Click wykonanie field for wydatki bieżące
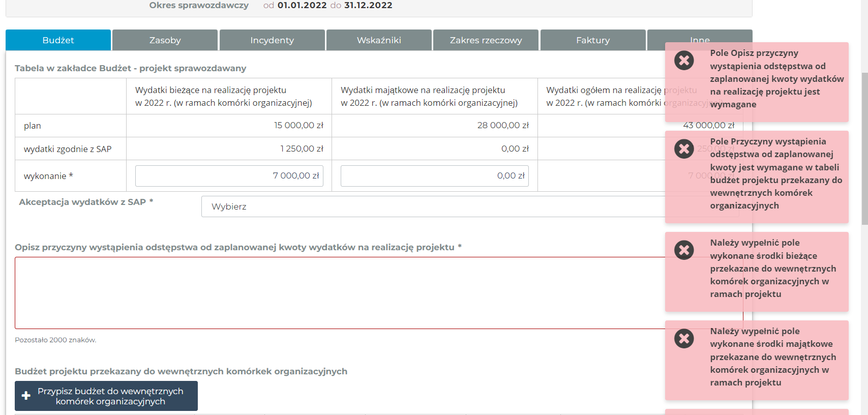 [x=229, y=176]
